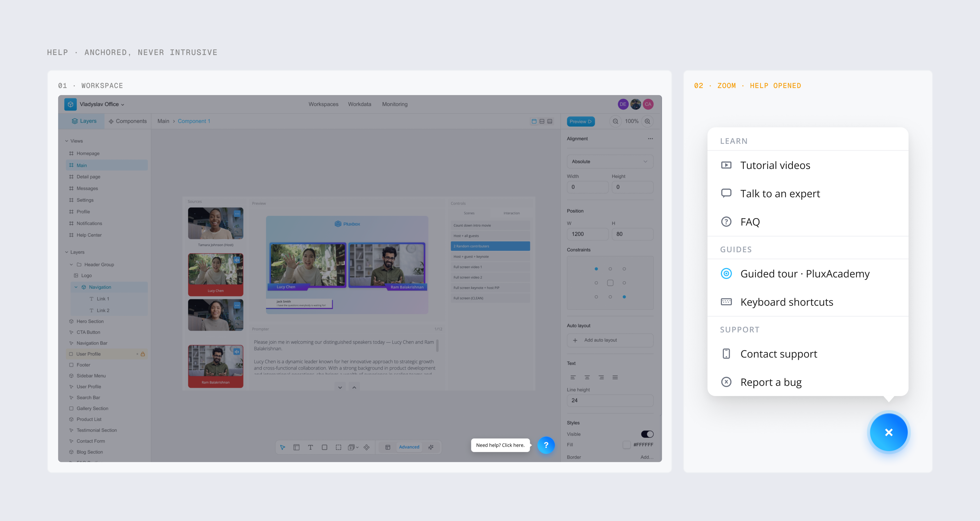
Task: Select the dashed selection box tool
Action: [x=339, y=447]
